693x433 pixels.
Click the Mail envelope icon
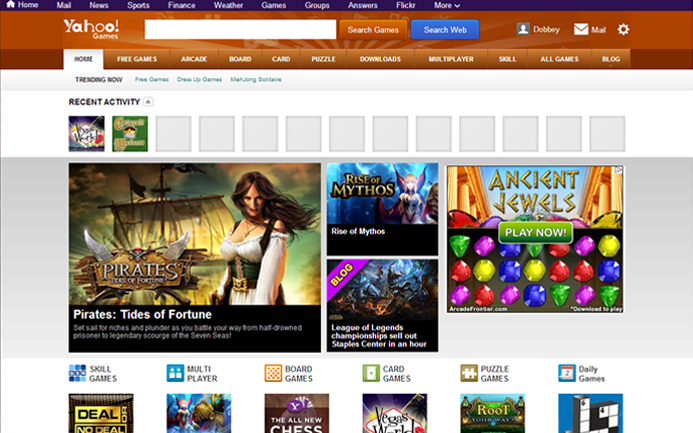pyautogui.click(x=581, y=29)
